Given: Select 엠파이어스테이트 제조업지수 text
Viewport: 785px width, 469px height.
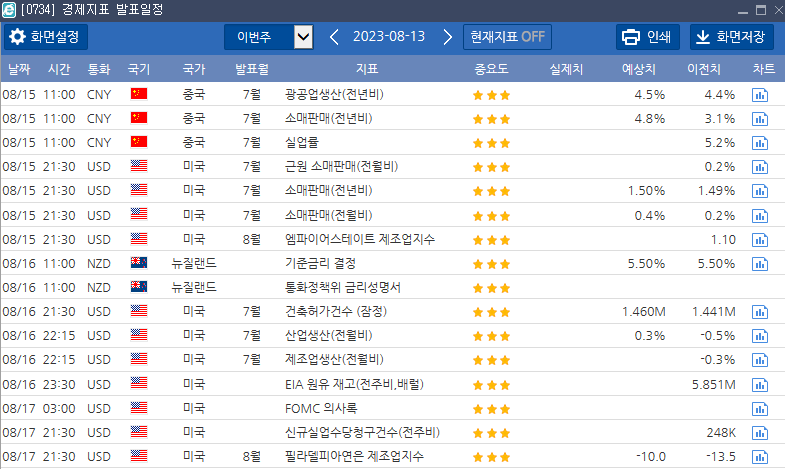Looking at the screenshot, I should point(359,239).
